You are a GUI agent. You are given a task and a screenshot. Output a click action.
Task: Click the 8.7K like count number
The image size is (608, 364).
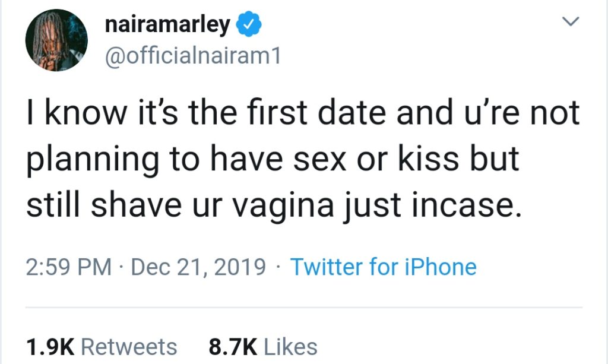(233, 347)
